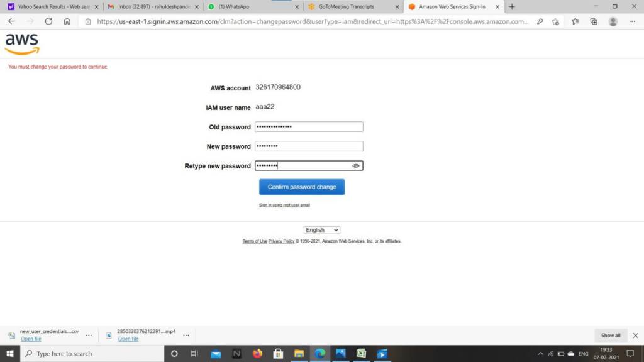Open the browser profile menu
644x362 pixels.
click(613, 21)
